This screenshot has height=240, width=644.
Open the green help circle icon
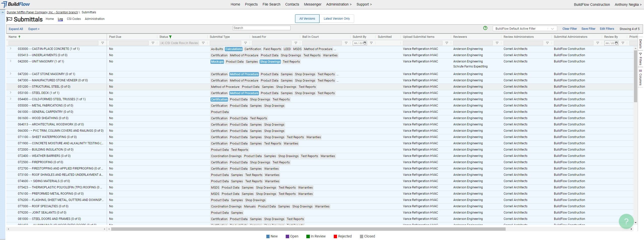485,28
